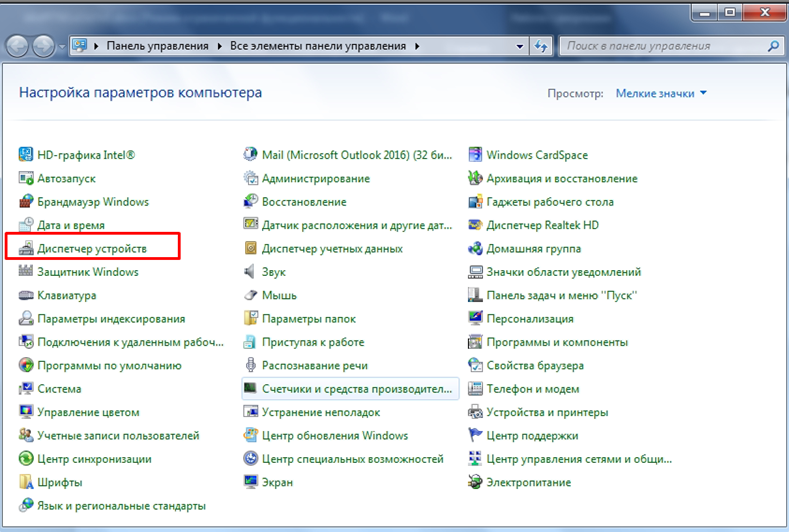Open Управление цветом link

pyautogui.click(x=88, y=412)
